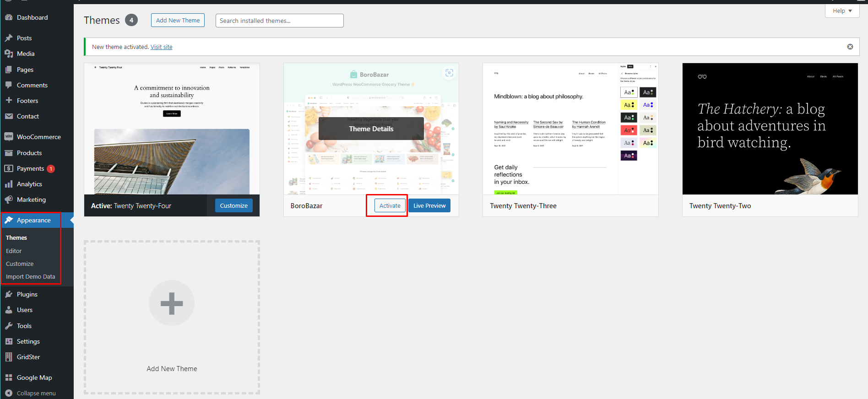Click the Settings sliders icon
The width and height of the screenshot is (868, 399).
(9, 341)
